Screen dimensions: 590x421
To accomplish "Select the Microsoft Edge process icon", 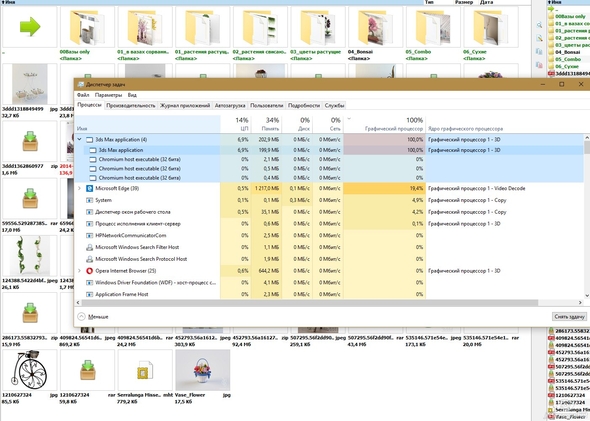I will point(90,188).
